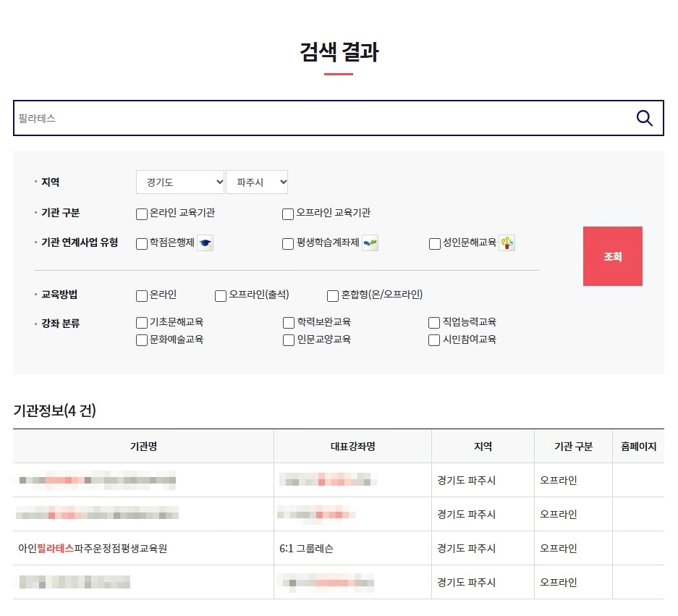Select the 성인문해교육 checkbox
Screen dimensions: 678x616
tap(435, 244)
